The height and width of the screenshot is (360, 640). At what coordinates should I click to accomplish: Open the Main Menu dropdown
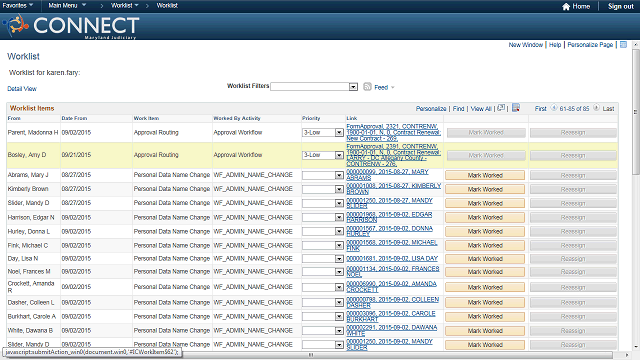pyautogui.click(x=67, y=6)
